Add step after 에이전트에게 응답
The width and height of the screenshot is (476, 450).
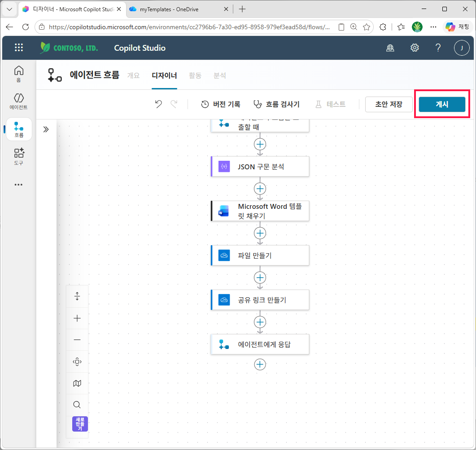point(260,364)
